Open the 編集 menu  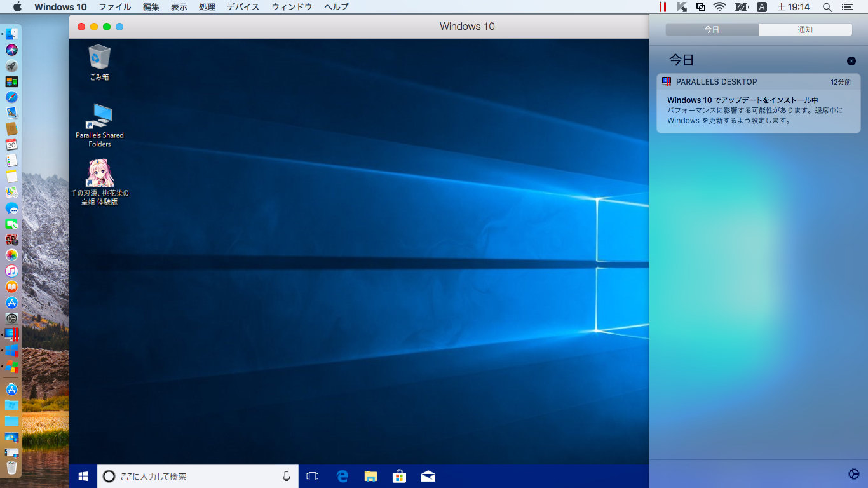pos(151,7)
